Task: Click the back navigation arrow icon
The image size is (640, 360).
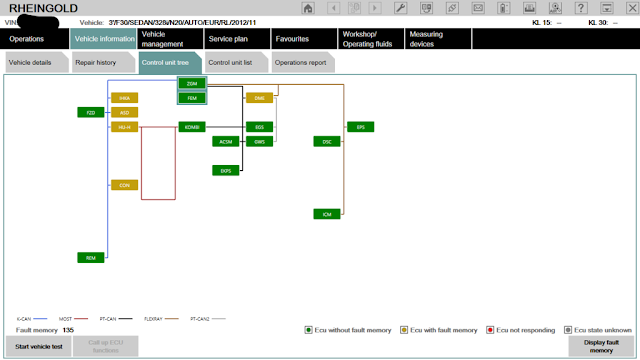Action: pyautogui.click(x=333, y=8)
